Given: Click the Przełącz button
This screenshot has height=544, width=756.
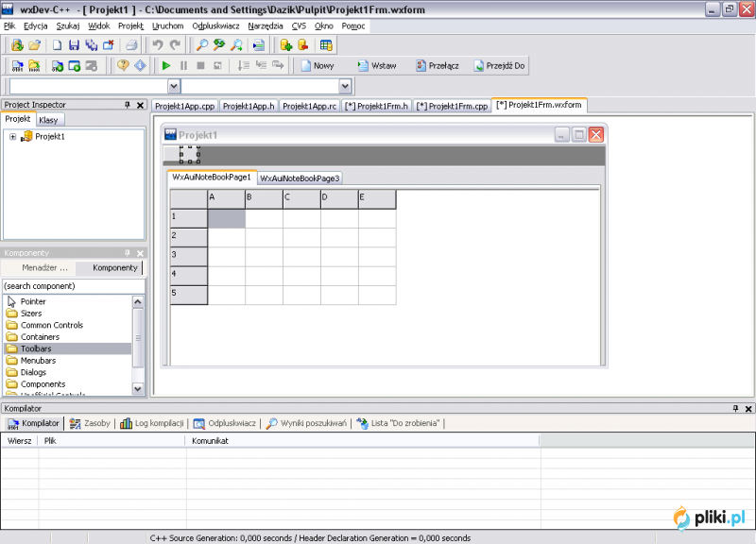Looking at the screenshot, I should [x=437, y=65].
